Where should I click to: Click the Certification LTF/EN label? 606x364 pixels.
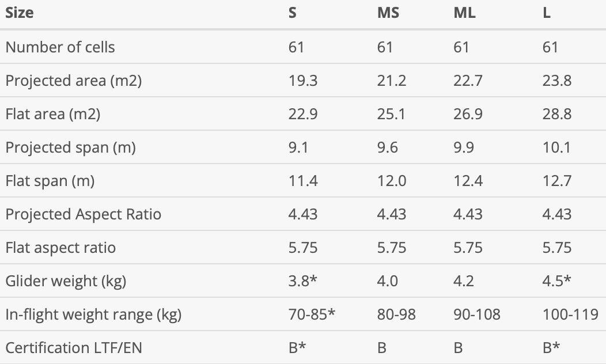click(73, 348)
